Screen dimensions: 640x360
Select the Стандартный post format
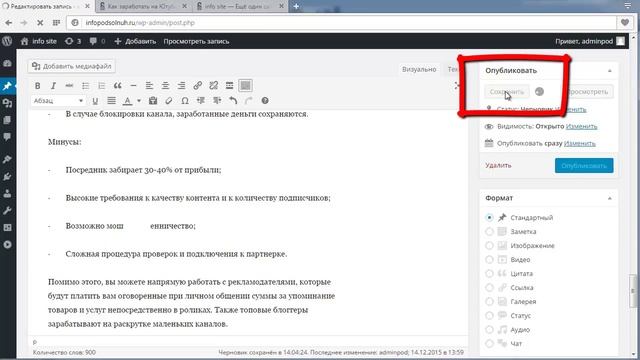[489, 218]
